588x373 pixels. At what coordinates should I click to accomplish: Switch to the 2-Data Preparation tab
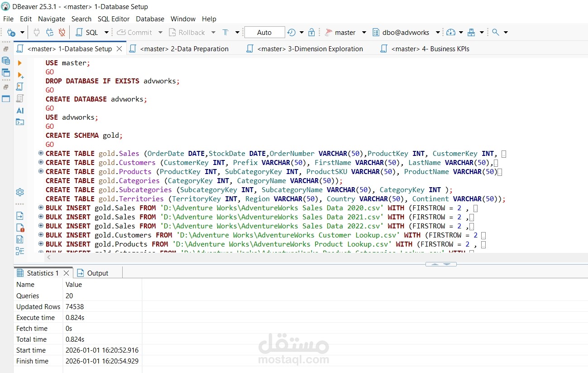(179, 49)
